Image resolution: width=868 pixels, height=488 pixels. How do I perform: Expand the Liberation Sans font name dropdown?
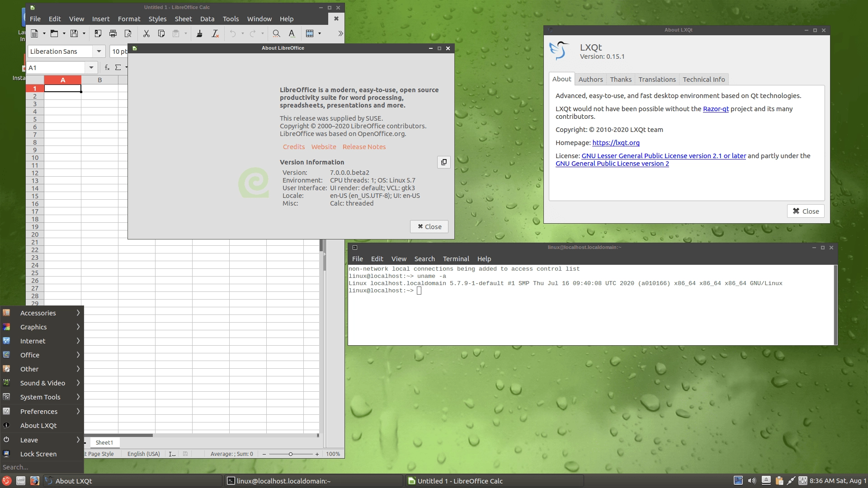click(99, 52)
